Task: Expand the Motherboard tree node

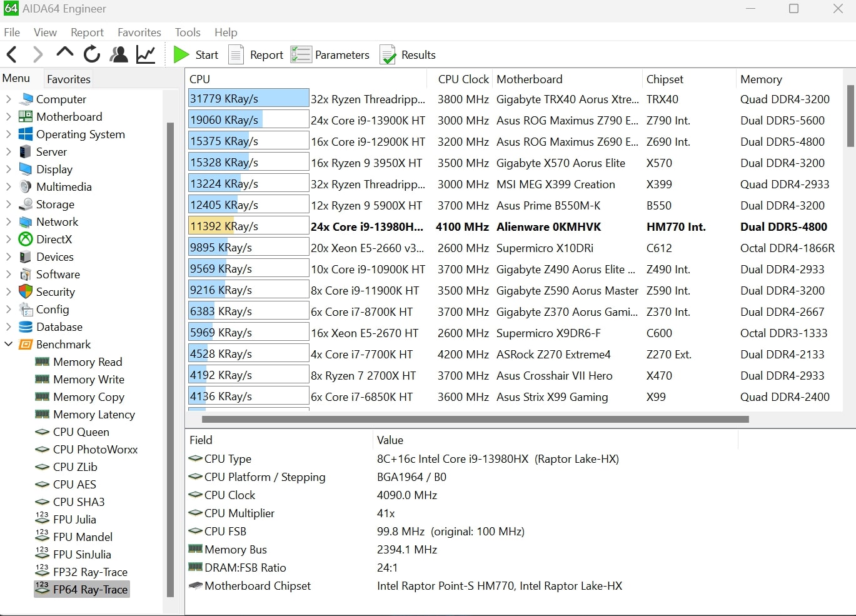Action: (9, 116)
